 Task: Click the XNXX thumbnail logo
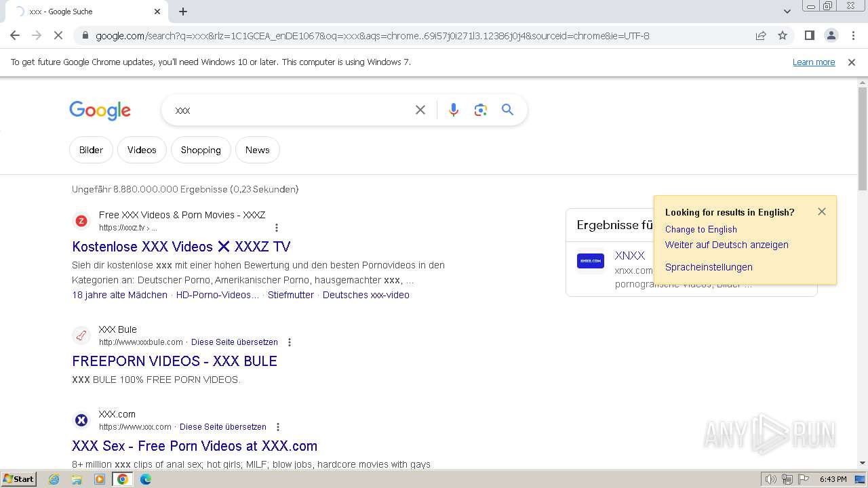pyautogui.click(x=590, y=260)
